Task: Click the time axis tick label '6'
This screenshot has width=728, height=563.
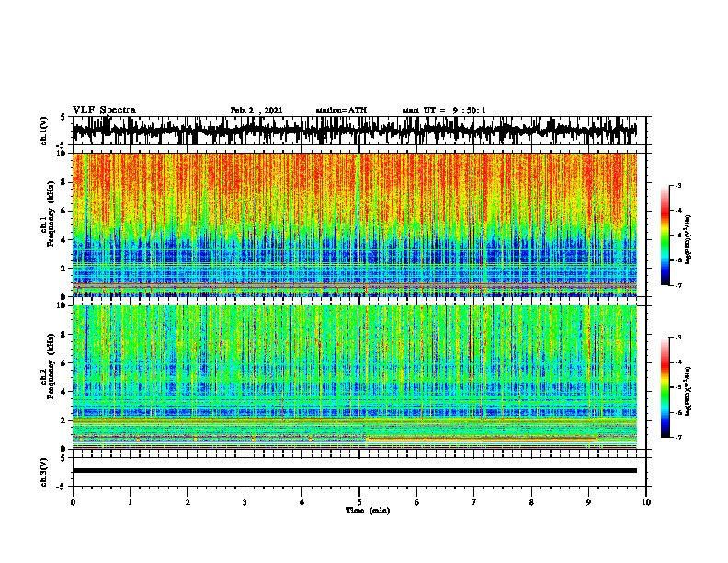Action: tap(417, 502)
